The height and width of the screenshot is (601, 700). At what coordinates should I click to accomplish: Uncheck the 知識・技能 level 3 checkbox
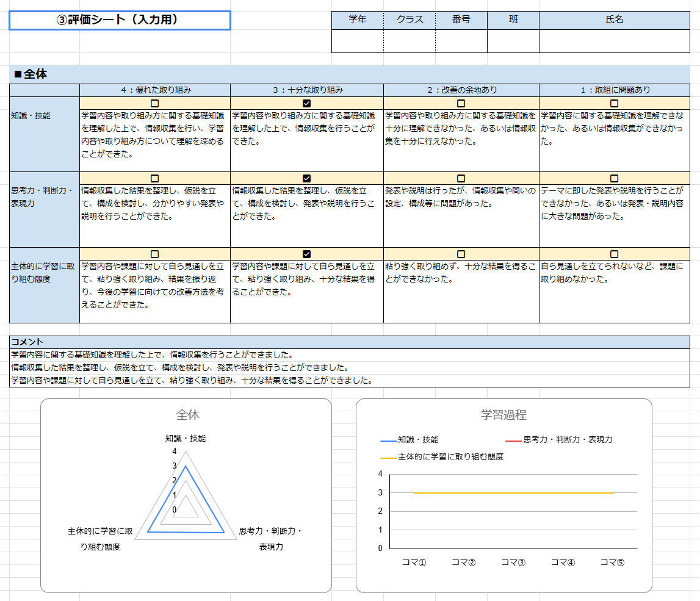click(307, 104)
